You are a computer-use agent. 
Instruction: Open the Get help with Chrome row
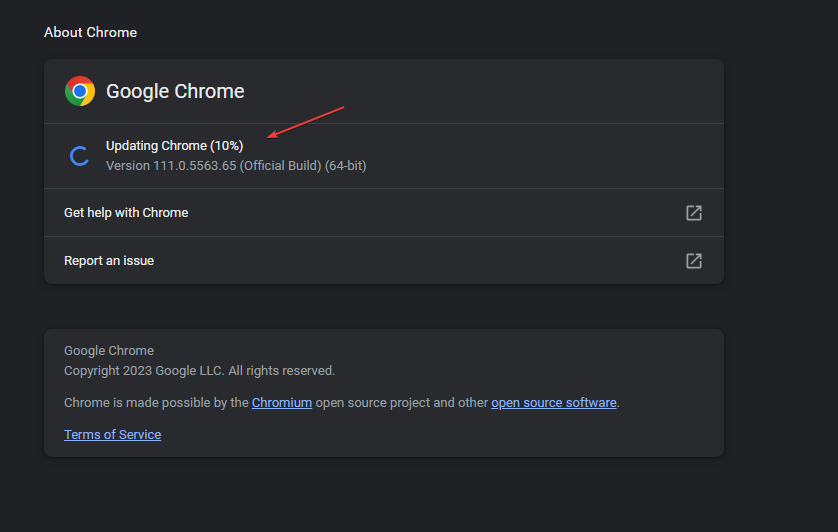pyautogui.click(x=384, y=213)
